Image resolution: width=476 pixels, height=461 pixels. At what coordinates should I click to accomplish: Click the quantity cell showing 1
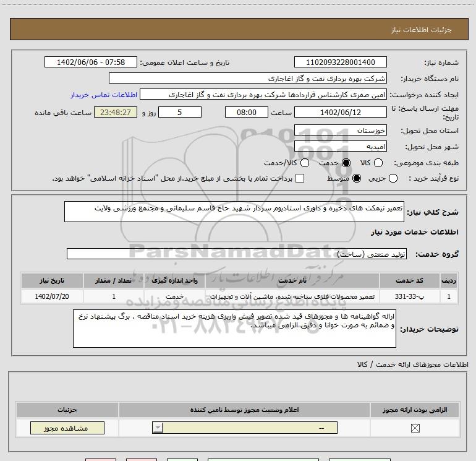pyautogui.click(x=114, y=296)
